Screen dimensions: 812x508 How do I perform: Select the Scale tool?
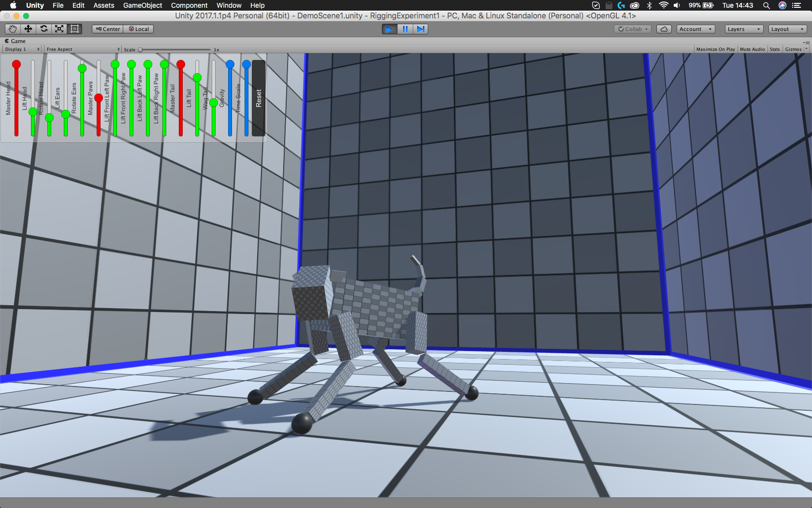coord(59,29)
